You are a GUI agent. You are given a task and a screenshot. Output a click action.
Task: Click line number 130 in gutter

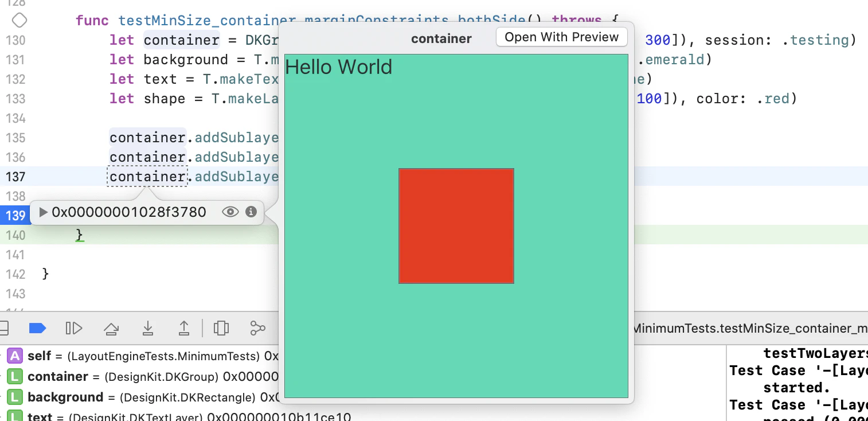[x=15, y=40]
